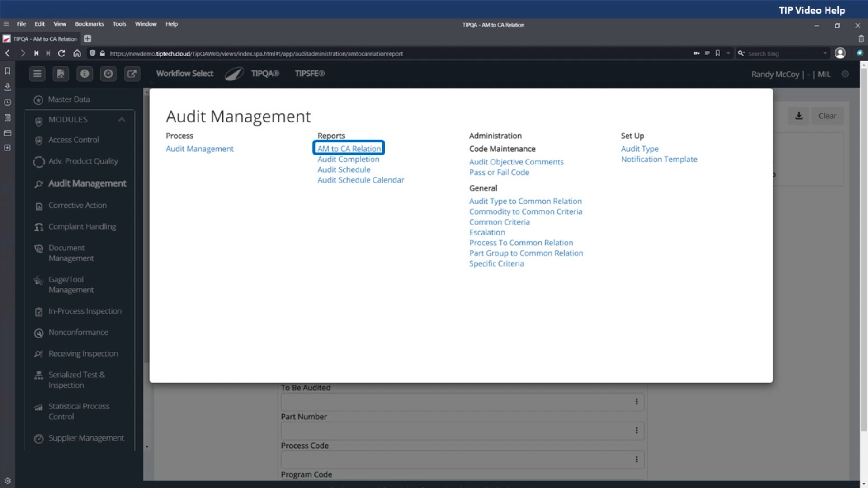Open the Audit Schedule Calendar report link
Image resolution: width=868 pixels, height=488 pixels.
point(360,180)
